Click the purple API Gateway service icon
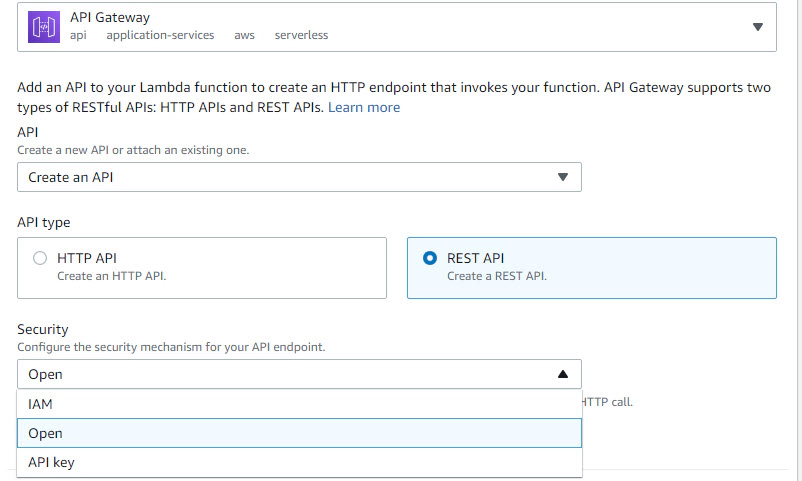The height and width of the screenshot is (481, 802). (43, 27)
